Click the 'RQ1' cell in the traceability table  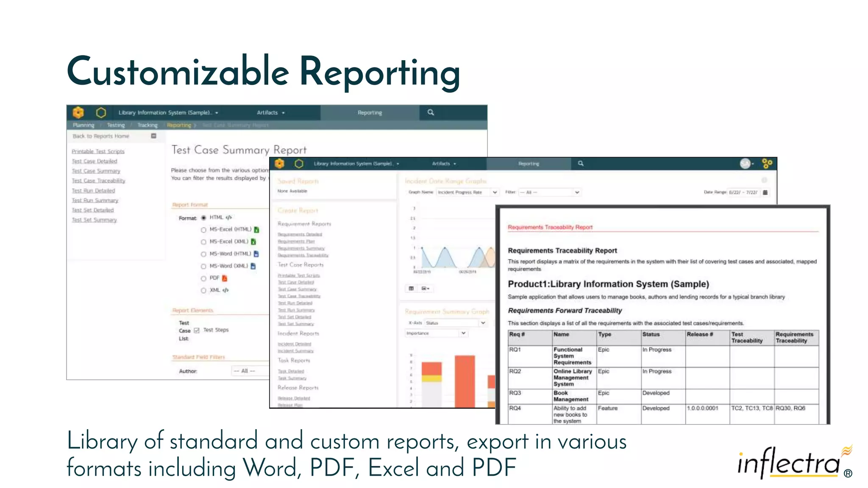[530, 357]
